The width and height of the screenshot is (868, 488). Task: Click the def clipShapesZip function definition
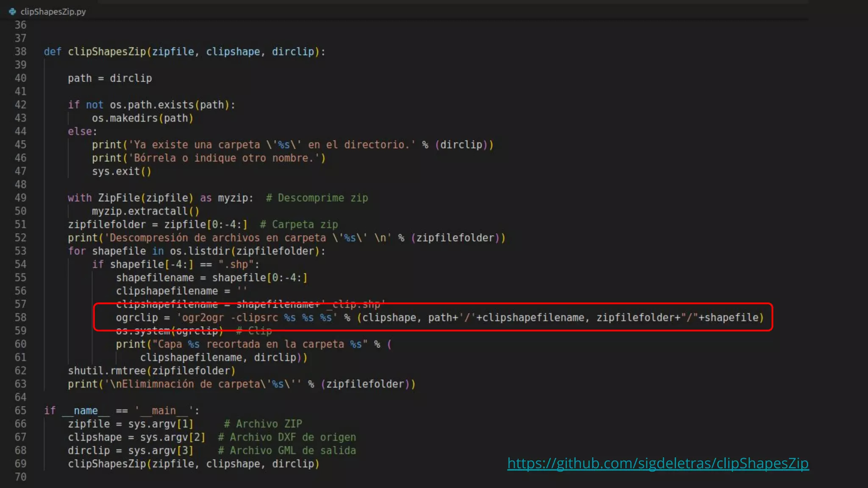coord(184,52)
